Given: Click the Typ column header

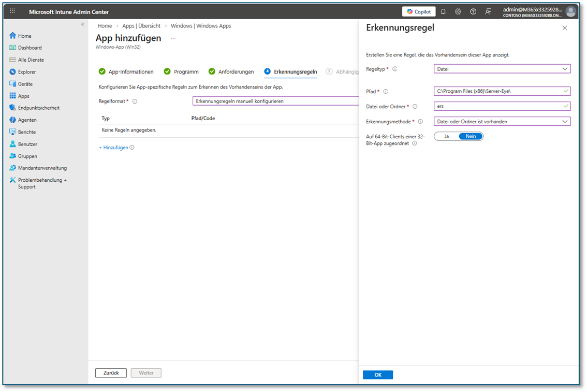Looking at the screenshot, I should tap(106, 118).
